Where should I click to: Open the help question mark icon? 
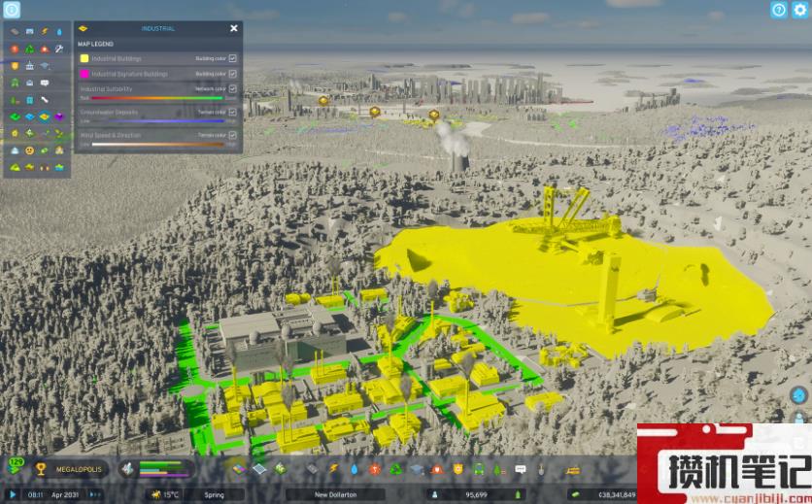(x=779, y=10)
